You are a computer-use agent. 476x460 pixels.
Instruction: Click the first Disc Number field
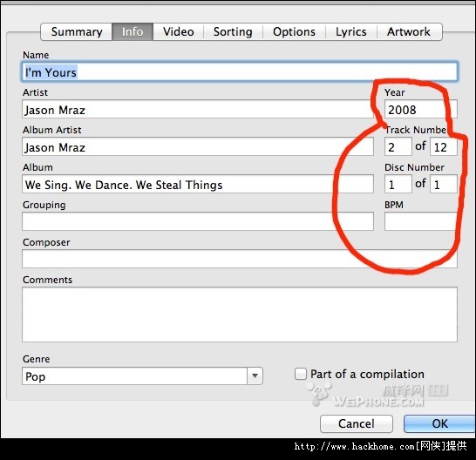click(398, 184)
